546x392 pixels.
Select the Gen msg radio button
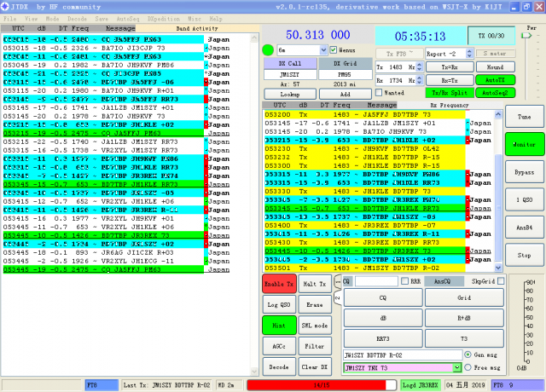click(x=468, y=355)
